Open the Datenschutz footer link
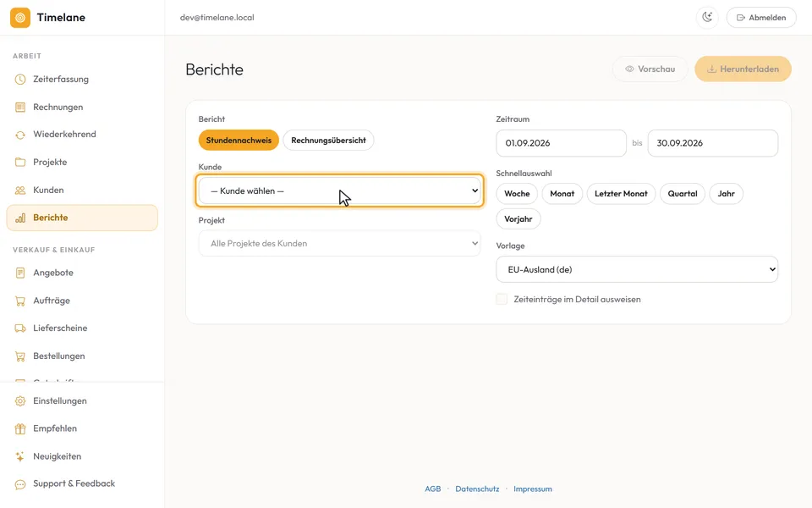The height and width of the screenshot is (508, 812). [x=477, y=489]
